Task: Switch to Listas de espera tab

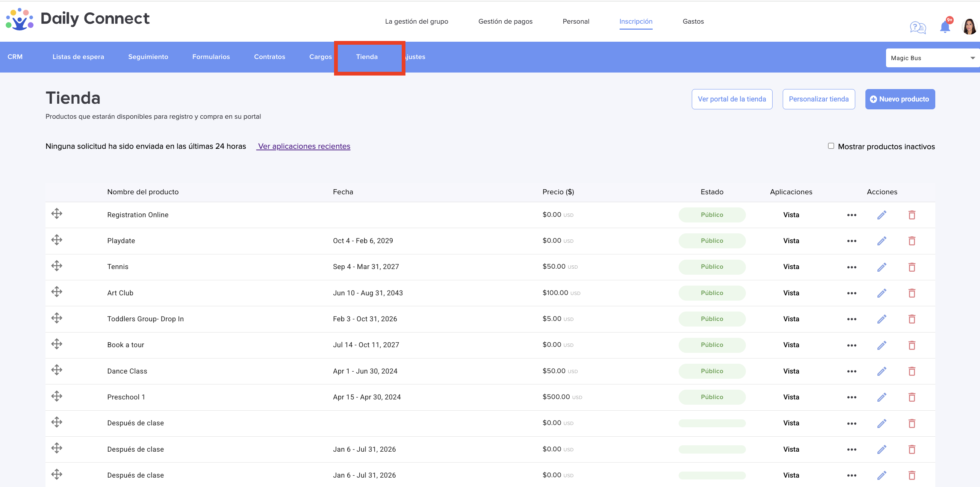Action: (x=78, y=57)
